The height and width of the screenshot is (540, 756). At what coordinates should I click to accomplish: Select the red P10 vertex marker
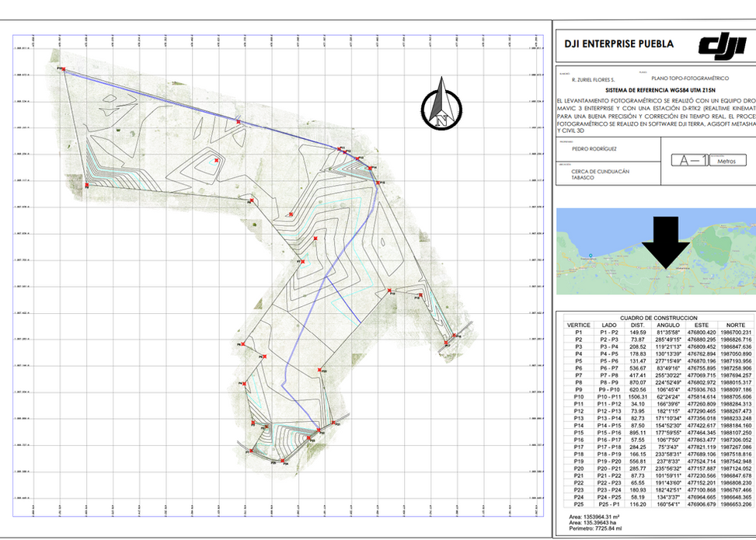click(x=63, y=69)
